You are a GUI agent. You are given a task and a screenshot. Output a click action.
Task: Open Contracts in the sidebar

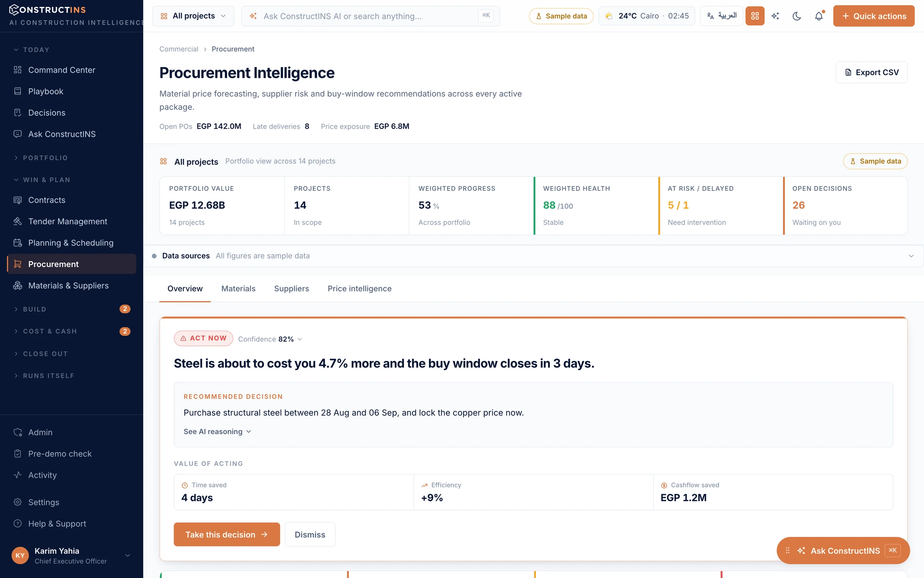click(x=72, y=200)
